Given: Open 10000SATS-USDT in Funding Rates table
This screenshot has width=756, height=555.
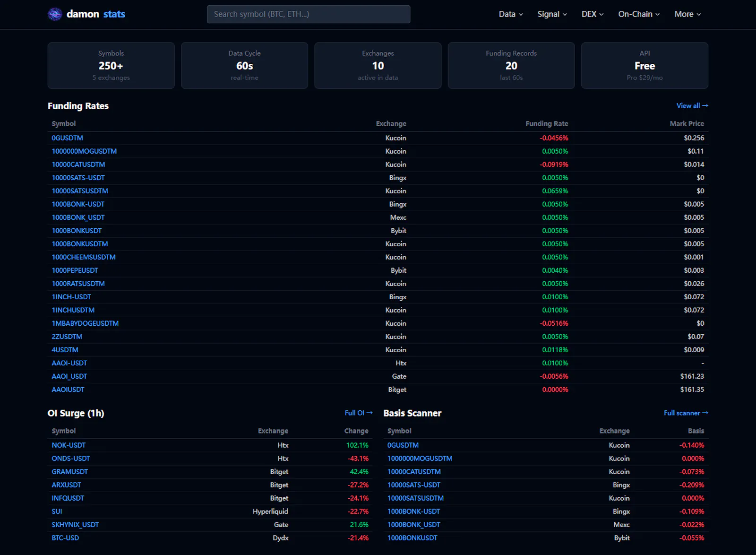Looking at the screenshot, I should click(x=78, y=178).
